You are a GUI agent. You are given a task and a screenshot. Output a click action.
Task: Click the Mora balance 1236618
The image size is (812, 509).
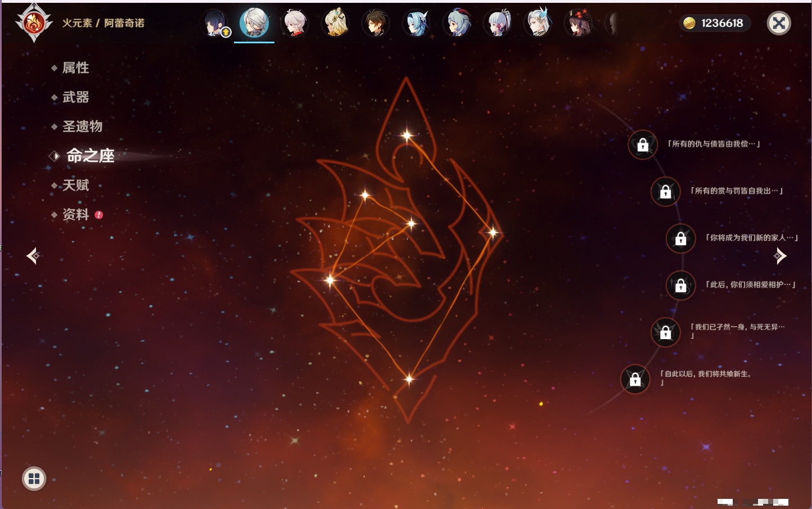(x=722, y=23)
